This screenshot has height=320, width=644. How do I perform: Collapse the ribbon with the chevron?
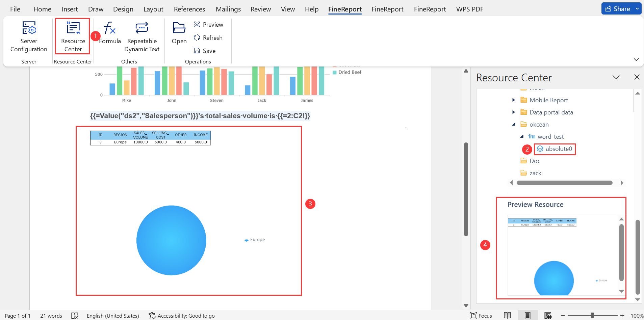click(x=636, y=59)
